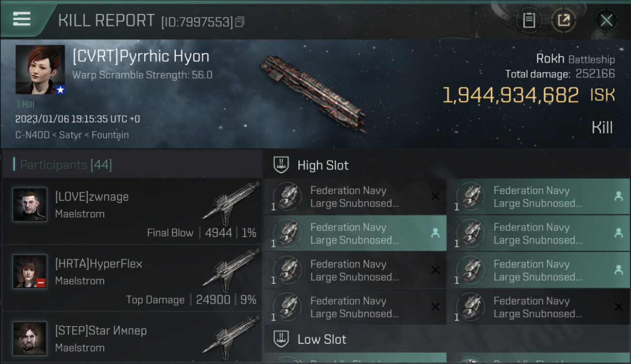
Task: Expand the Low Slot section
Action: 322,339
